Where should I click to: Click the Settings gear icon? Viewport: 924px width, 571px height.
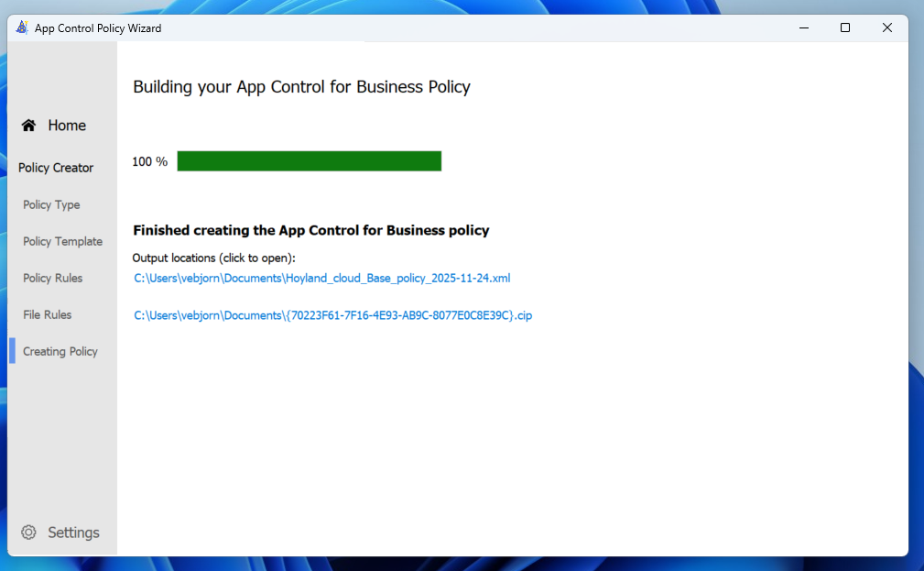click(x=28, y=533)
